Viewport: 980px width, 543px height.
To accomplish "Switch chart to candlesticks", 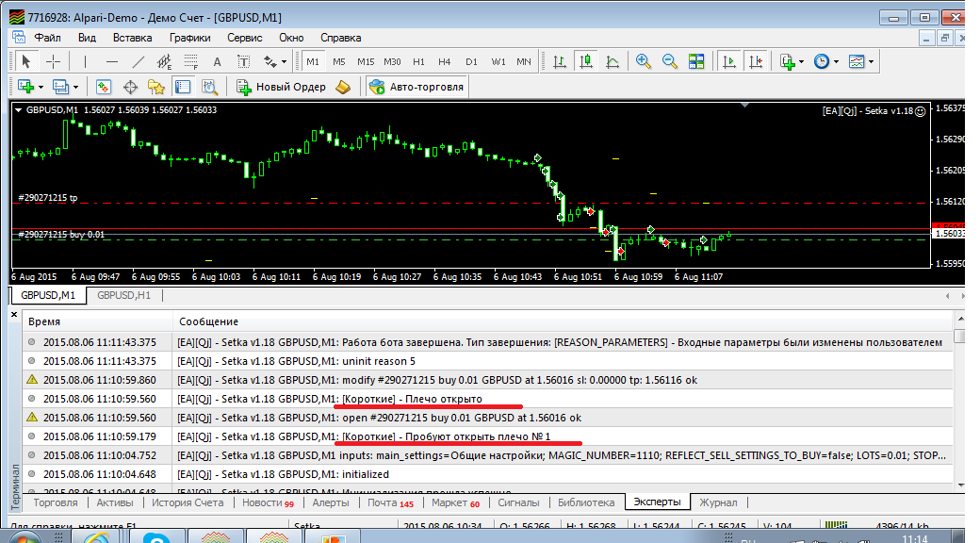I will [585, 61].
